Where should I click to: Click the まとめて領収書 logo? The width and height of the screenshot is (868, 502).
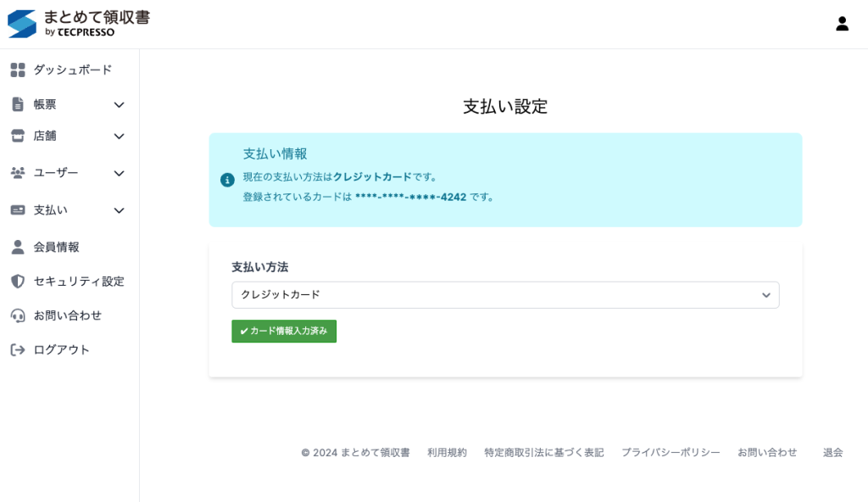click(79, 24)
